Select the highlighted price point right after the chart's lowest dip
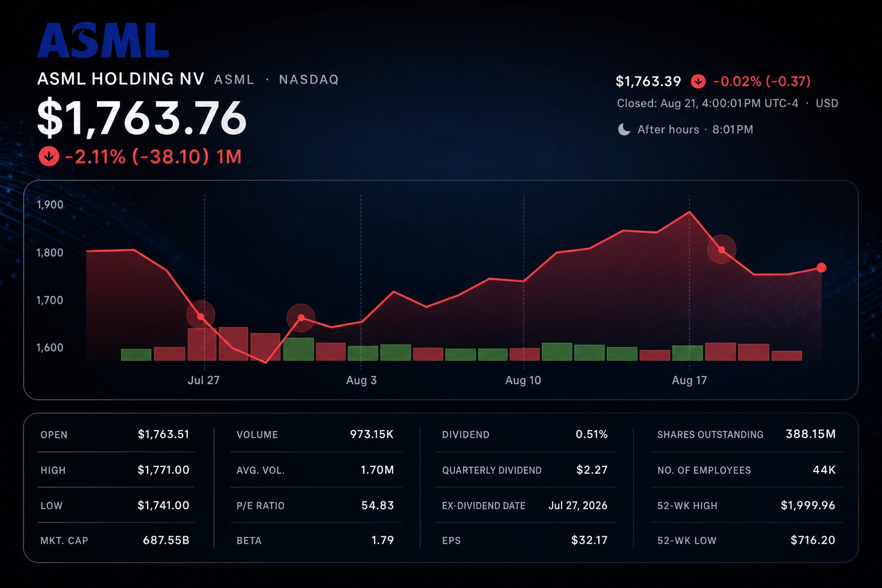 [301, 318]
